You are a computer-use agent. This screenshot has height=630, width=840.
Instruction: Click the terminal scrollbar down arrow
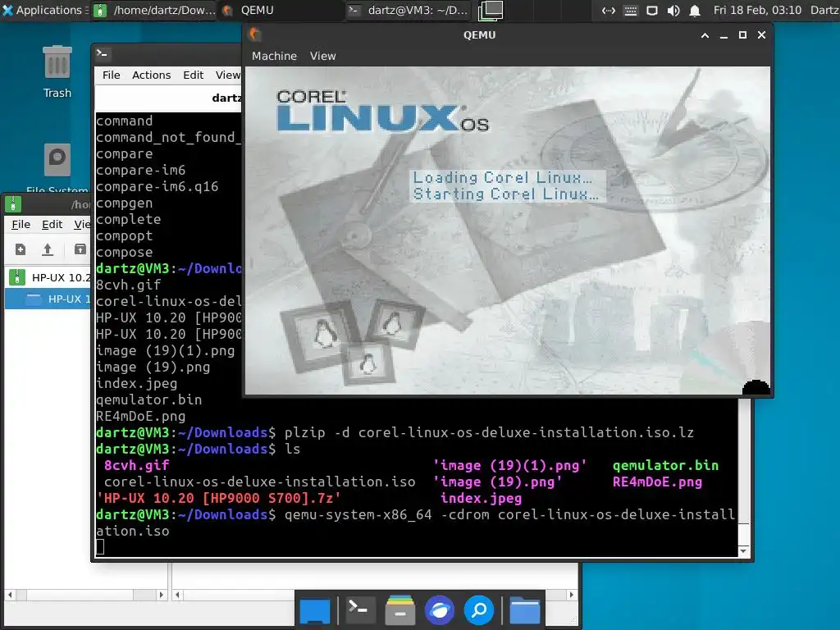click(x=743, y=550)
